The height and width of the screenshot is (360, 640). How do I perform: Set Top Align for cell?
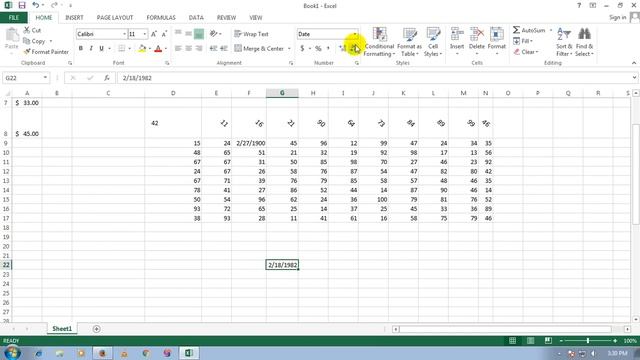[178, 33]
